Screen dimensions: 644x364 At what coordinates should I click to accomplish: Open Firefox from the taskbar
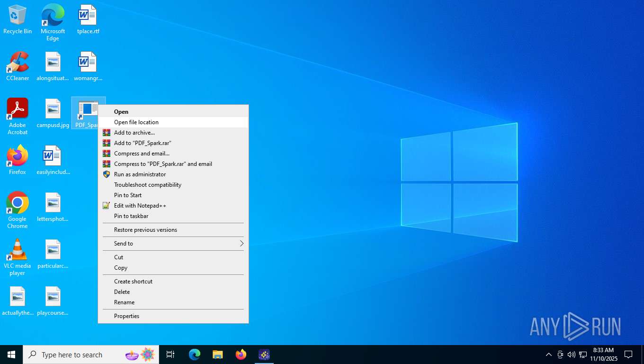241,355
